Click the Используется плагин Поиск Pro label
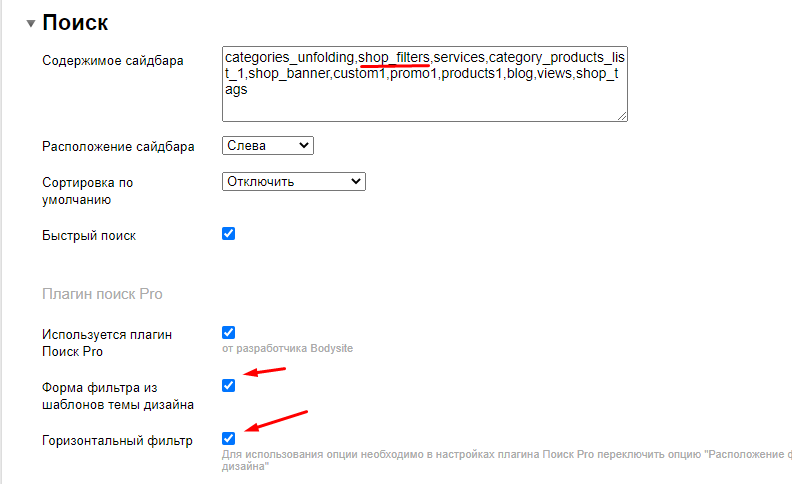 point(107,343)
